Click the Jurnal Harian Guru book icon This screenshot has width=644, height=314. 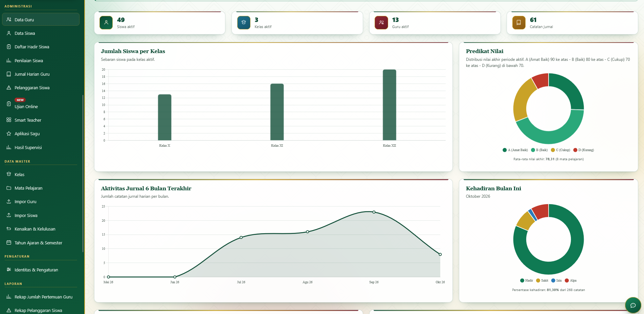pyautogui.click(x=9, y=74)
